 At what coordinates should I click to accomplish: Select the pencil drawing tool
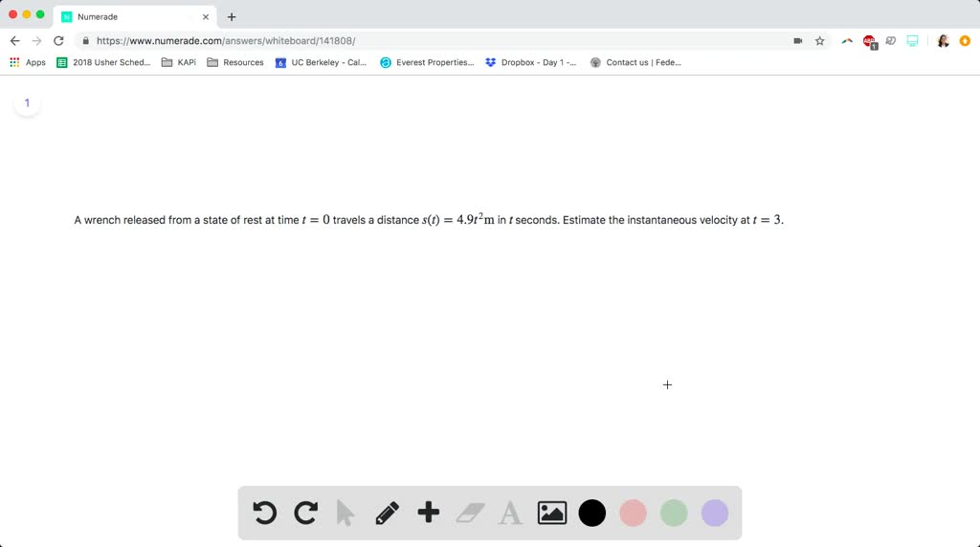(x=387, y=513)
